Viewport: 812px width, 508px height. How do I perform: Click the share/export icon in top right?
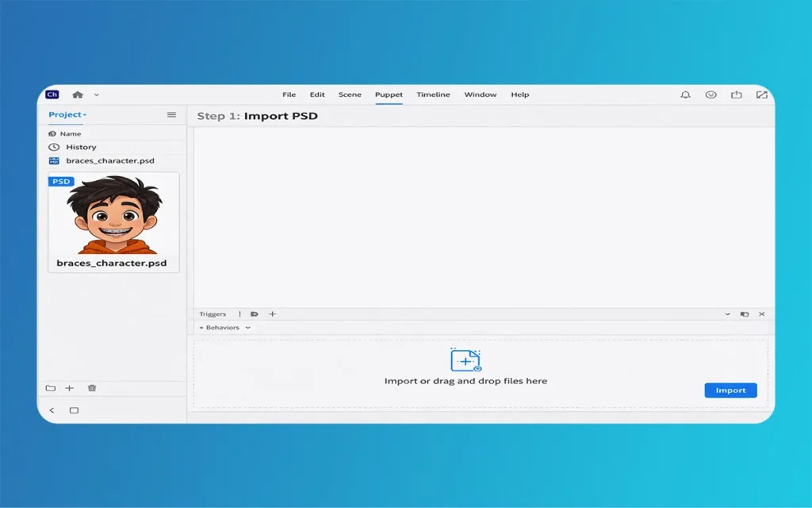[x=736, y=94]
